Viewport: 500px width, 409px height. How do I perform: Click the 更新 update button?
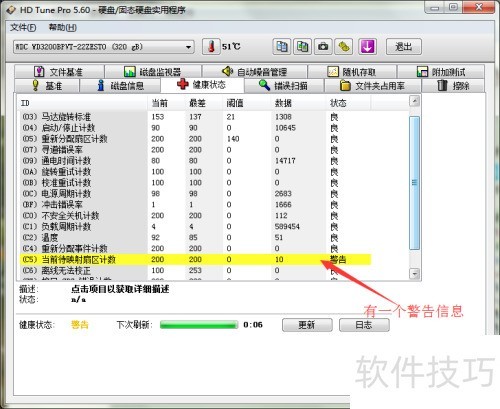tap(307, 325)
